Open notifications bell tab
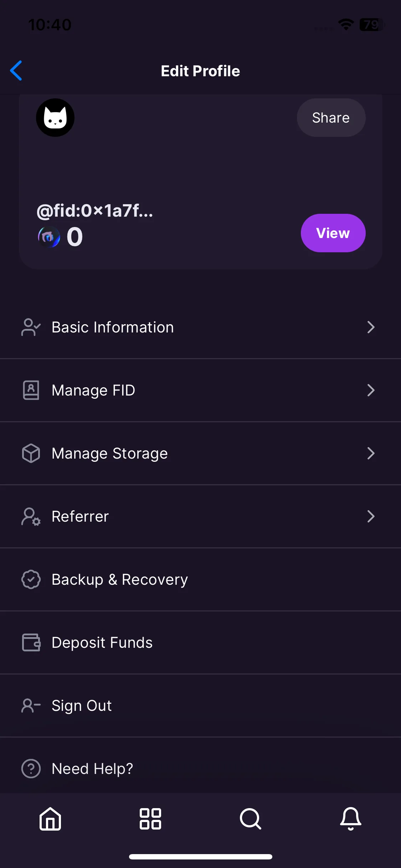Viewport: 401px width, 868px height. click(x=351, y=818)
